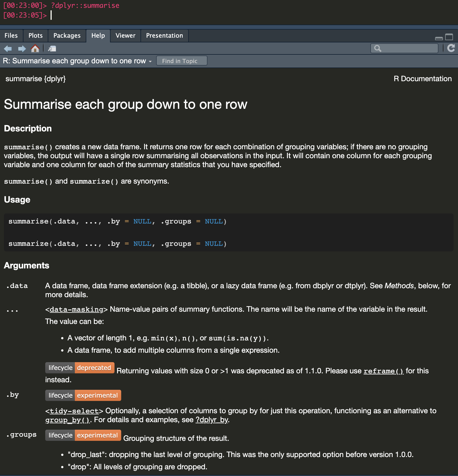This screenshot has height=476, width=458.
Task: Switch to the Files tab
Action: tap(11, 36)
